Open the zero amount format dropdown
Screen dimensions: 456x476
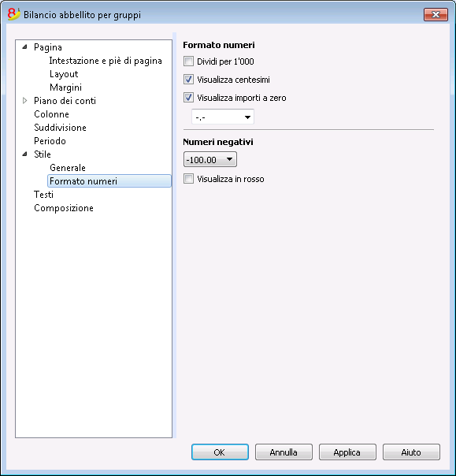pyautogui.click(x=223, y=117)
